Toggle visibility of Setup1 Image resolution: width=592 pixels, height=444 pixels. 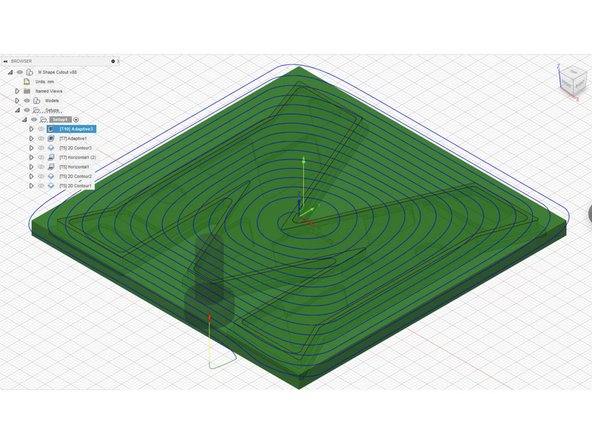pyautogui.click(x=34, y=120)
